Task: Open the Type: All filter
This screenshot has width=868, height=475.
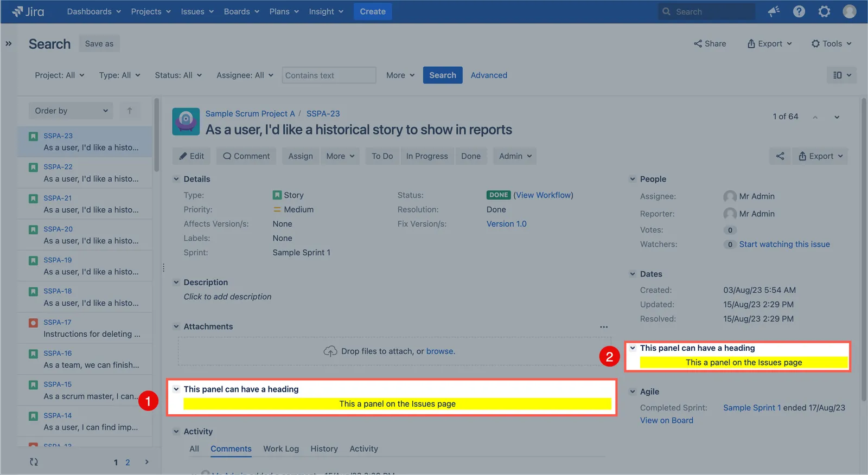Action: point(119,75)
